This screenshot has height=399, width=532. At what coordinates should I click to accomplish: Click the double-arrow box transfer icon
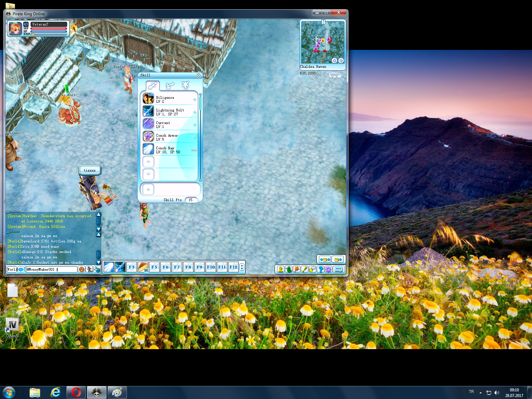click(325, 259)
